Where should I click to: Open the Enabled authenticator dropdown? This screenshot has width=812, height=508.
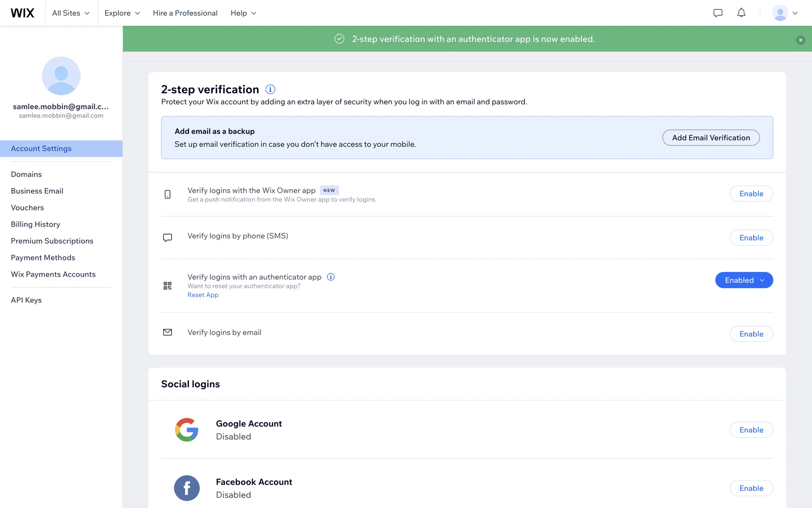point(744,280)
